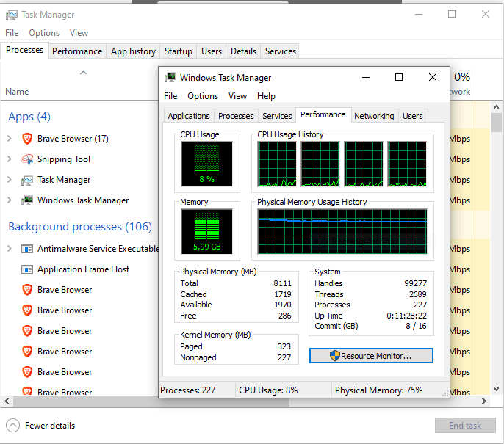Image resolution: width=504 pixels, height=444 pixels.
Task: Expand the Brave Browser (17) group
Action: (10, 139)
